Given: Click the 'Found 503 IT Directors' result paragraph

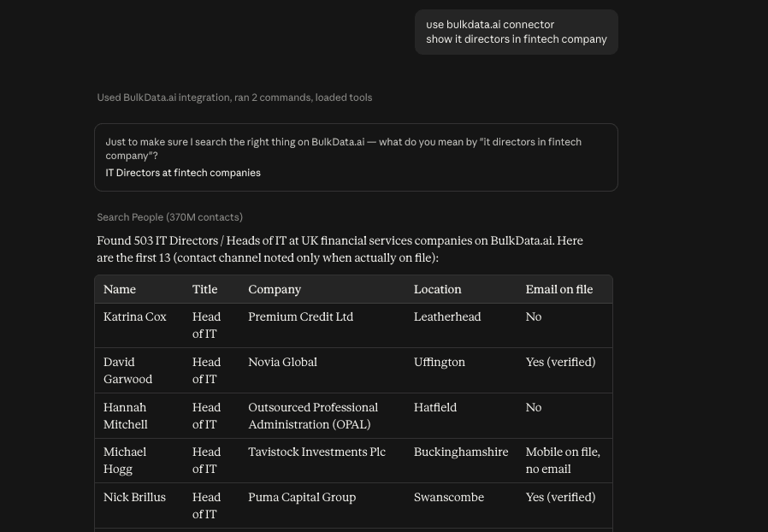Looking at the screenshot, I should [340, 249].
